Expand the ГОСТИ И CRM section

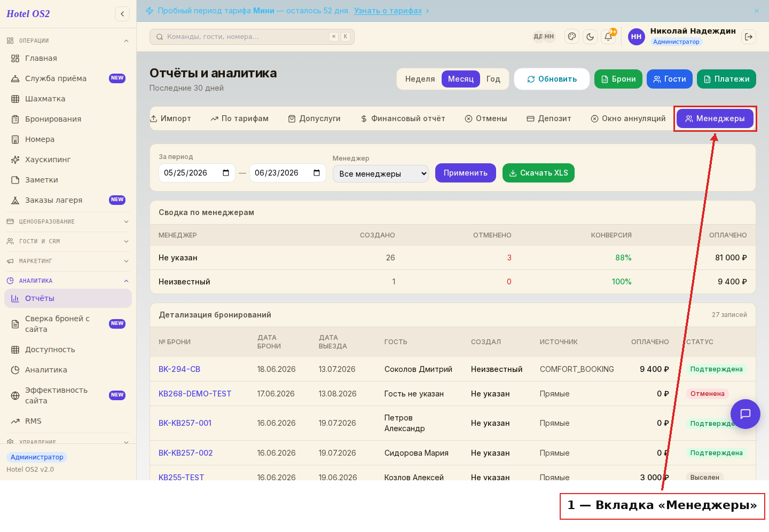[x=68, y=241]
